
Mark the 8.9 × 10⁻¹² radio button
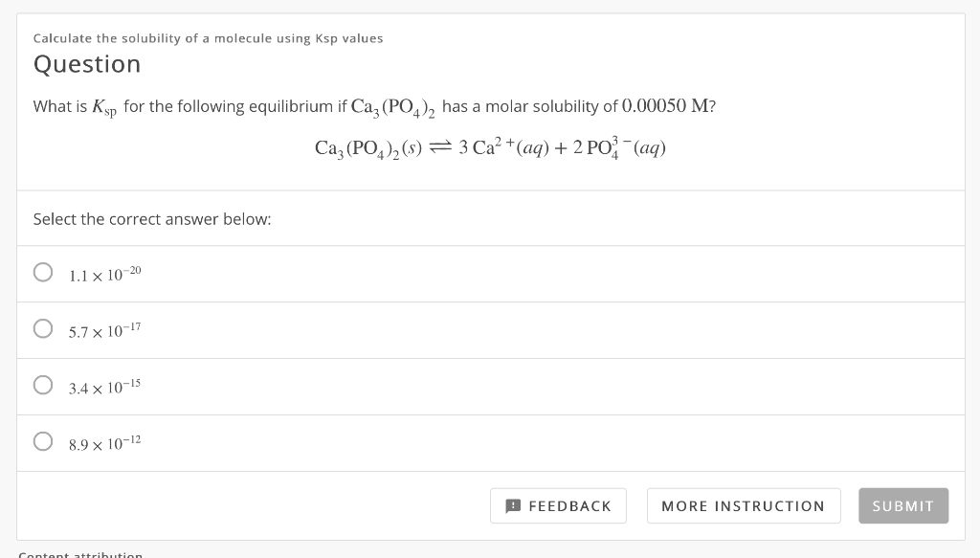click(x=43, y=441)
